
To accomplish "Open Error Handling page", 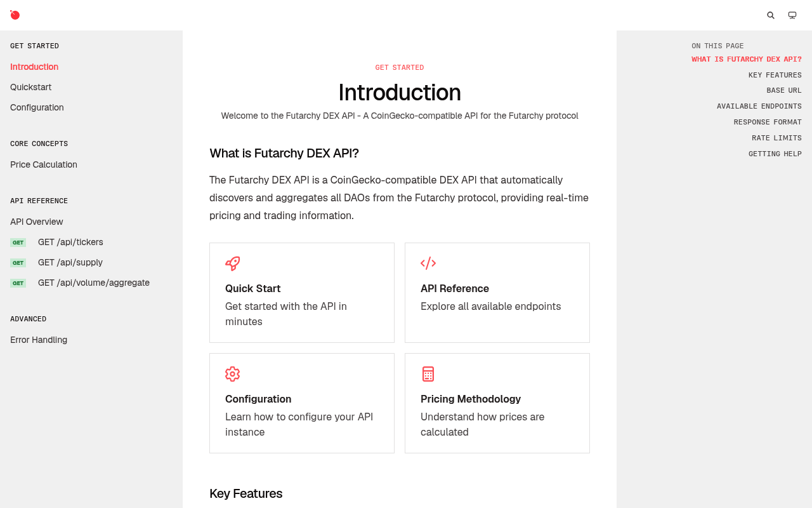I will pos(39,340).
